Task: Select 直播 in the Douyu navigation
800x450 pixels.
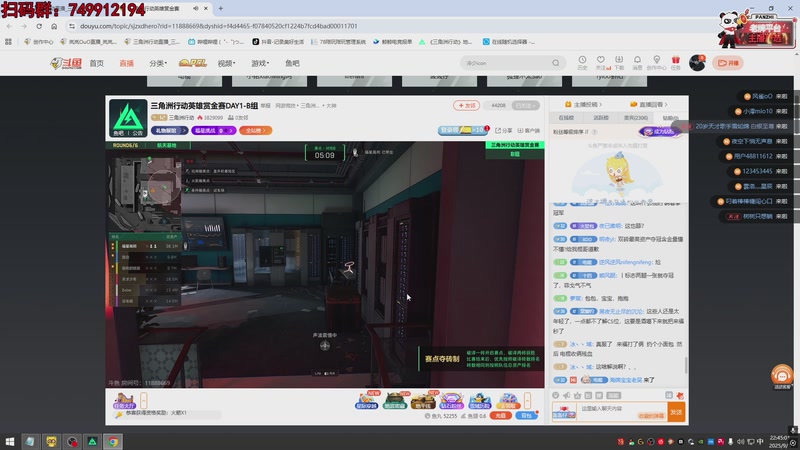Action: pyautogui.click(x=127, y=63)
